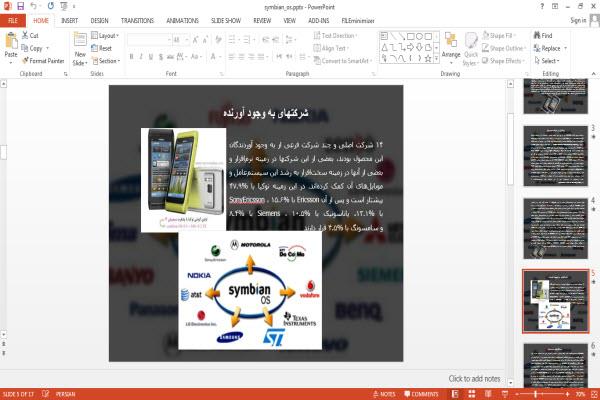
Task: Open the FILE tab
Action: pos(13,21)
